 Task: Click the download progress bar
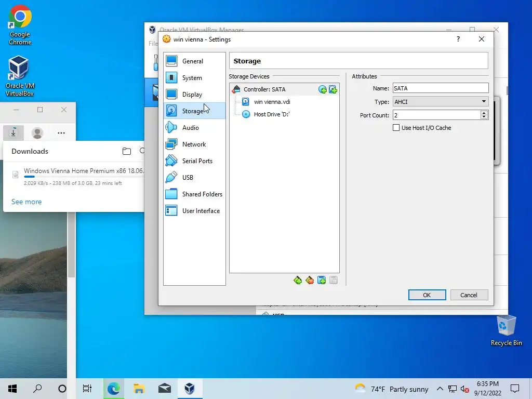[84, 177]
